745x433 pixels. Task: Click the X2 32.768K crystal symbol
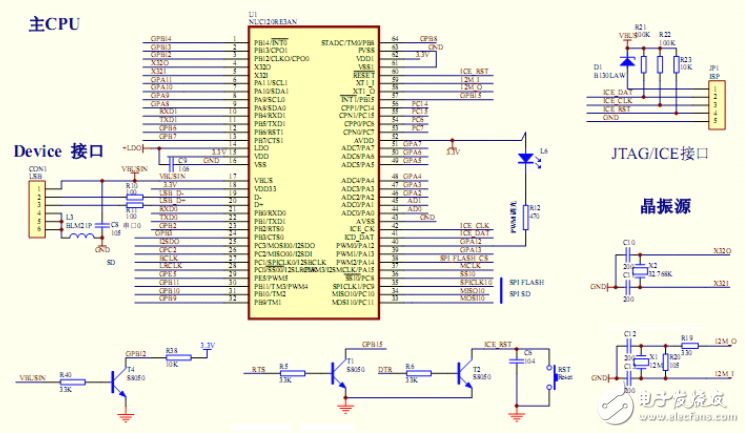tap(642, 270)
